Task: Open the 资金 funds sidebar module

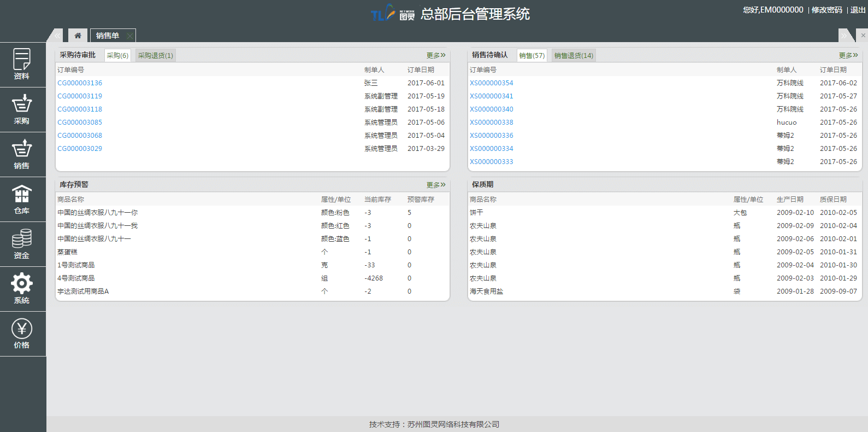Action: pyautogui.click(x=22, y=244)
